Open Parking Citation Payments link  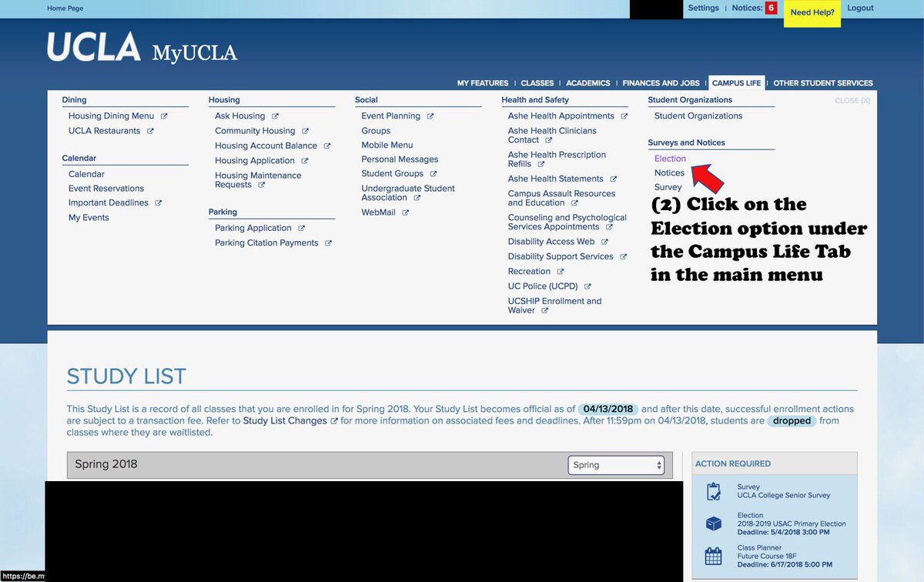click(x=266, y=243)
